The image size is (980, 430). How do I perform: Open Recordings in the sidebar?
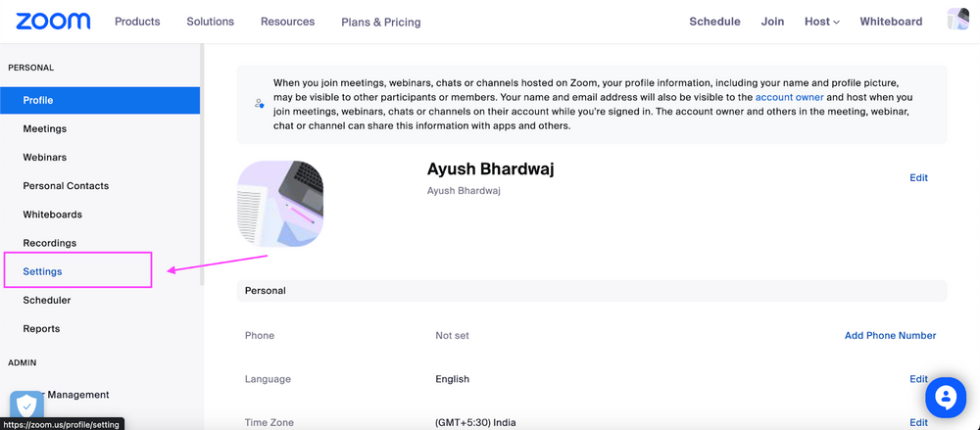pos(50,243)
